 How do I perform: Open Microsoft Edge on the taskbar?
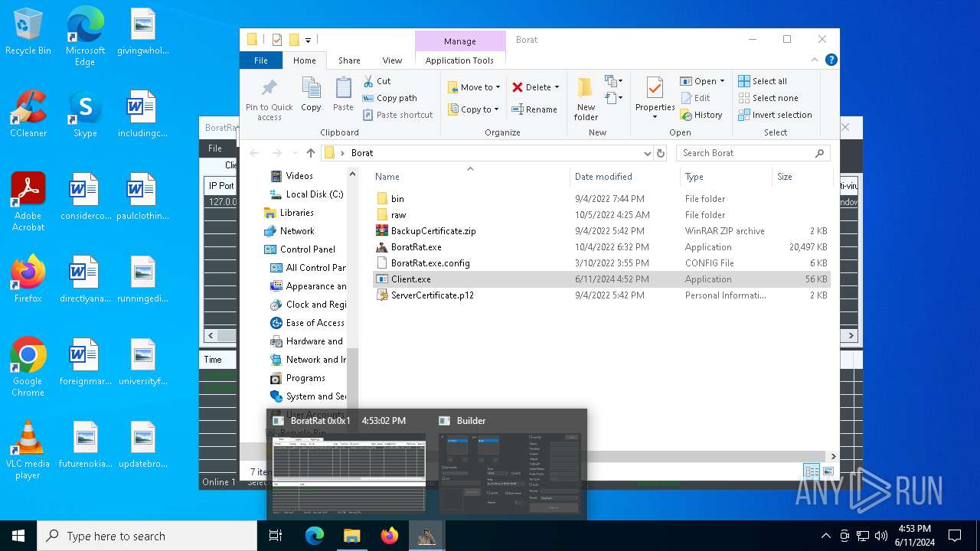tap(315, 536)
